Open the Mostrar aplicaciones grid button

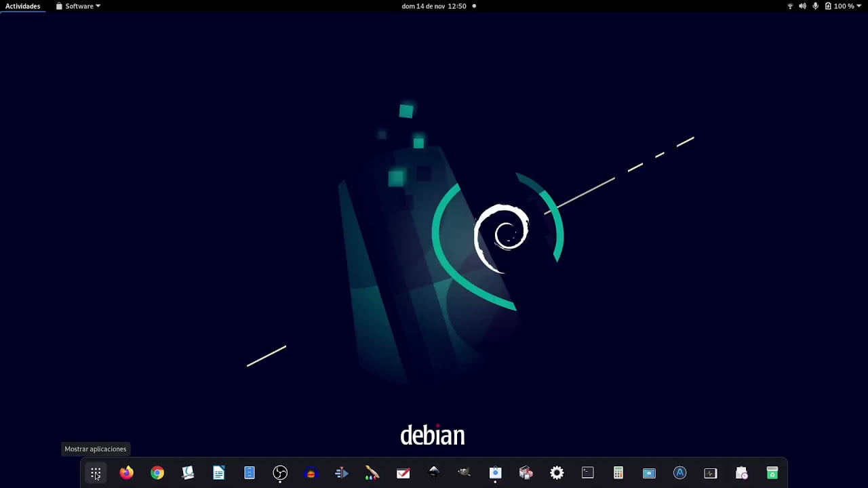click(x=96, y=473)
